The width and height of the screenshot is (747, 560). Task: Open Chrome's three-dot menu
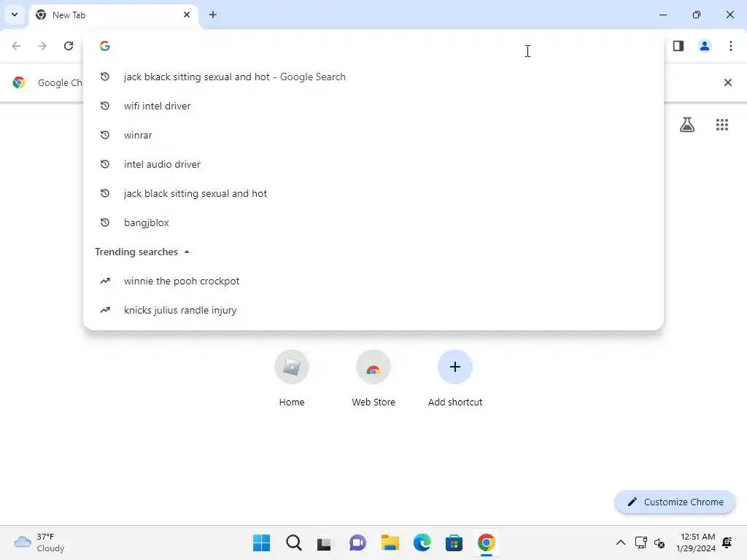click(731, 46)
